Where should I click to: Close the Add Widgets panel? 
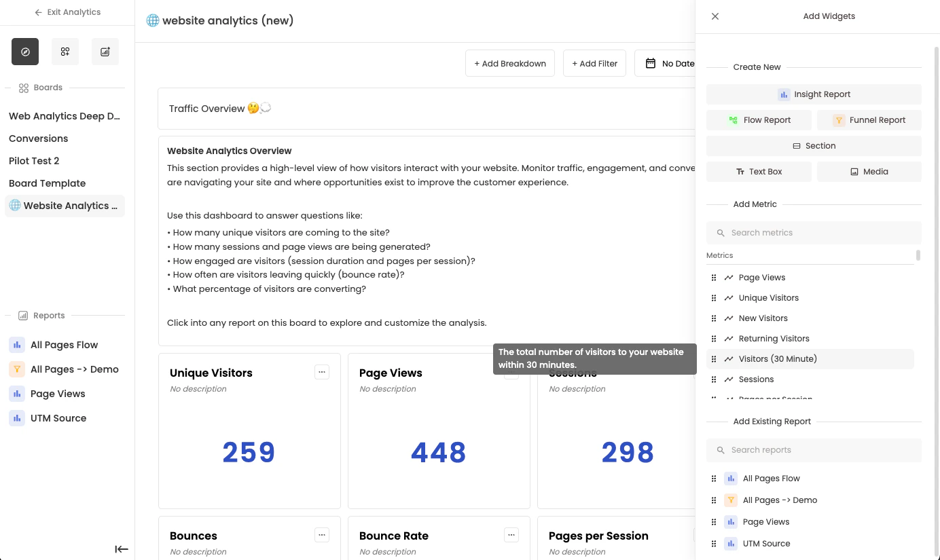point(715,16)
